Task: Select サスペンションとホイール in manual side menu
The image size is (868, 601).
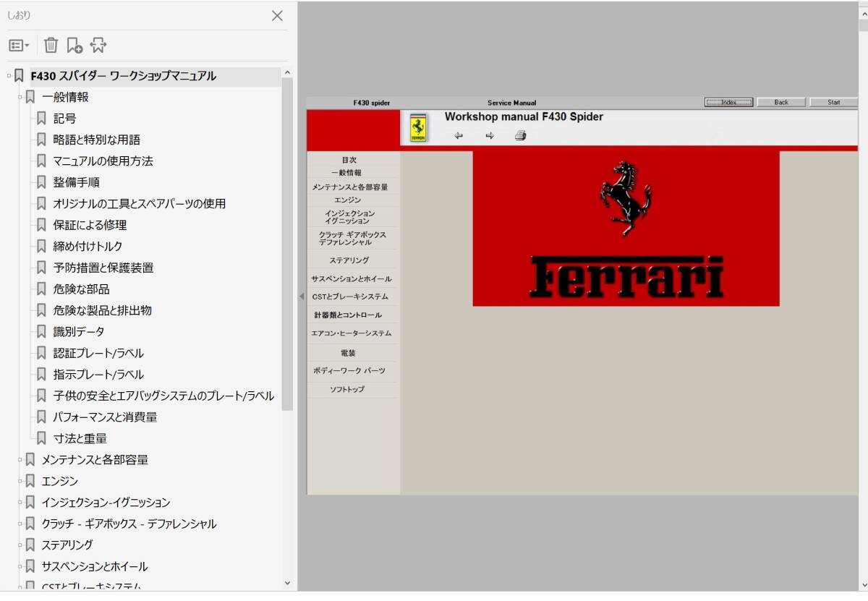Action: (x=352, y=278)
